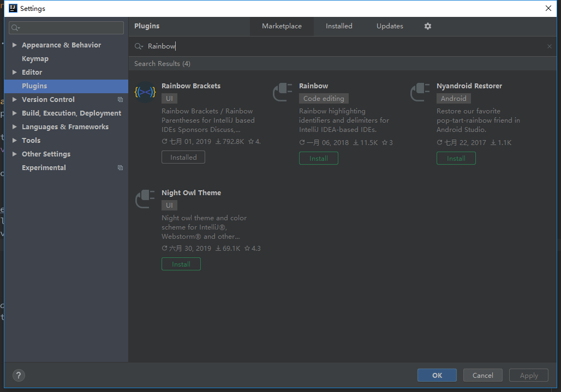Open the plugin settings gear menu
The height and width of the screenshot is (392, 561).
coord(428,26)
